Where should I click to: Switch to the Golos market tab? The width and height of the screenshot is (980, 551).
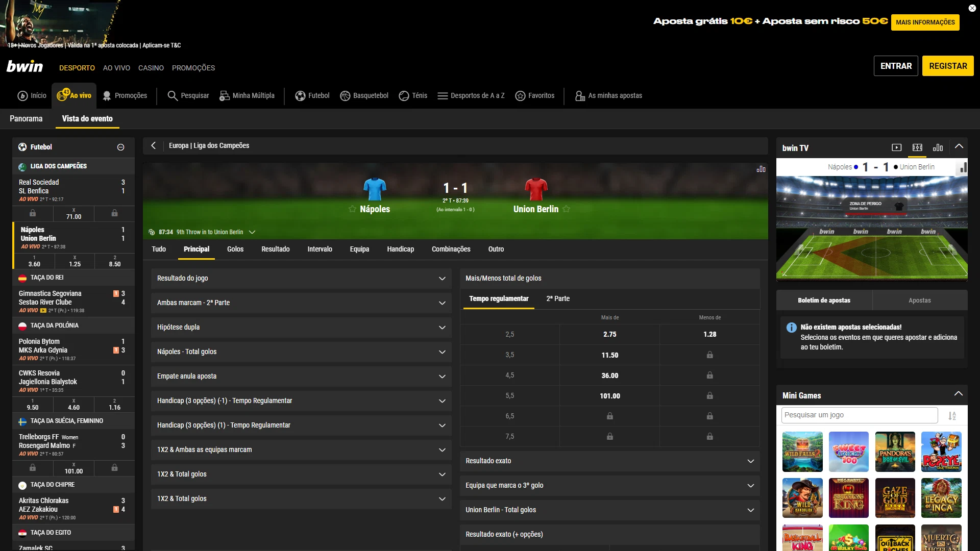(235, 249)
